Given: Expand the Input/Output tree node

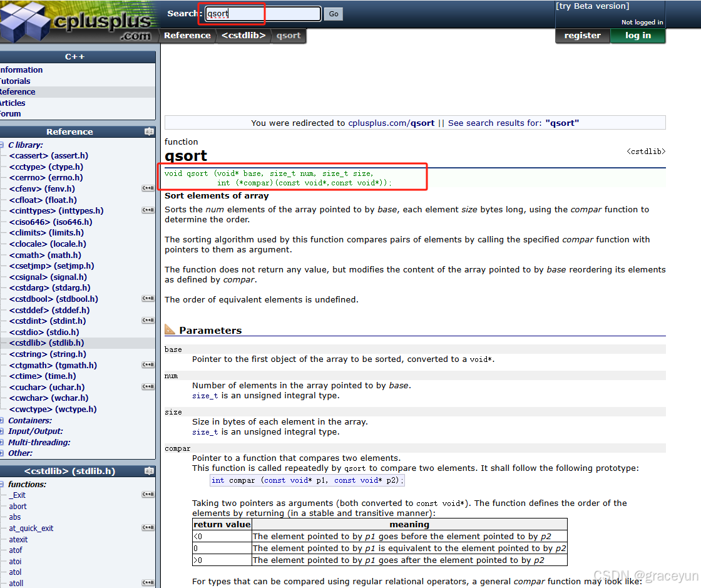Looking at the screenshot, I should pos(2,431).
